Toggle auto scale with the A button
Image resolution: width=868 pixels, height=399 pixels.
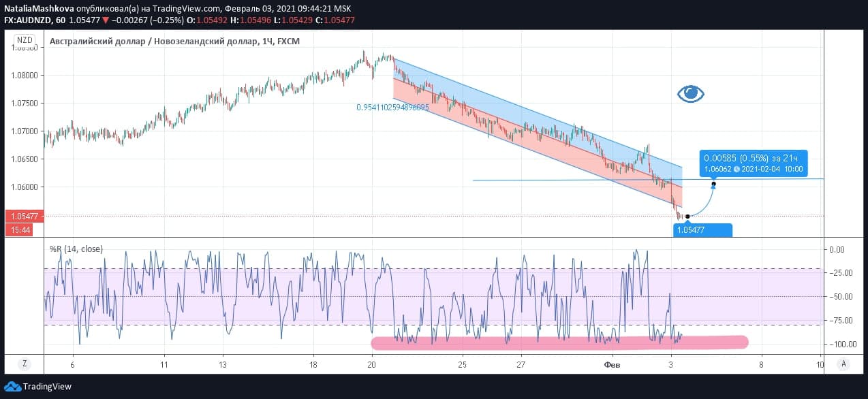(x=843, y=364)
